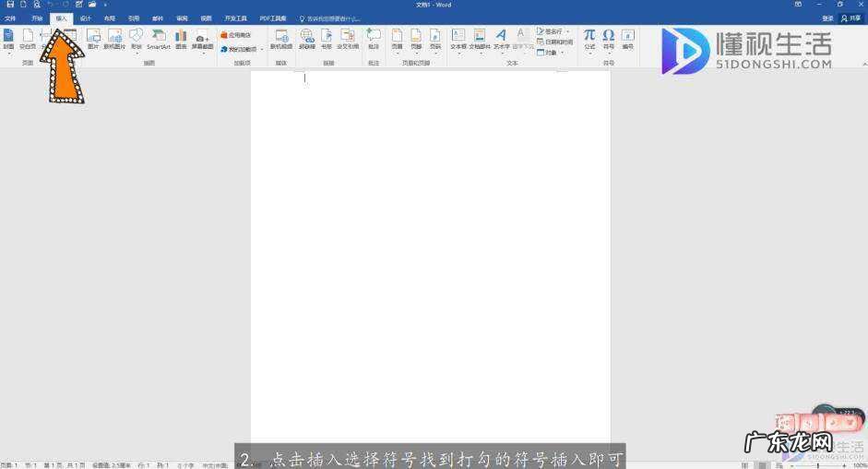Open Quick Parts (文档部件)

click(480, 41)
